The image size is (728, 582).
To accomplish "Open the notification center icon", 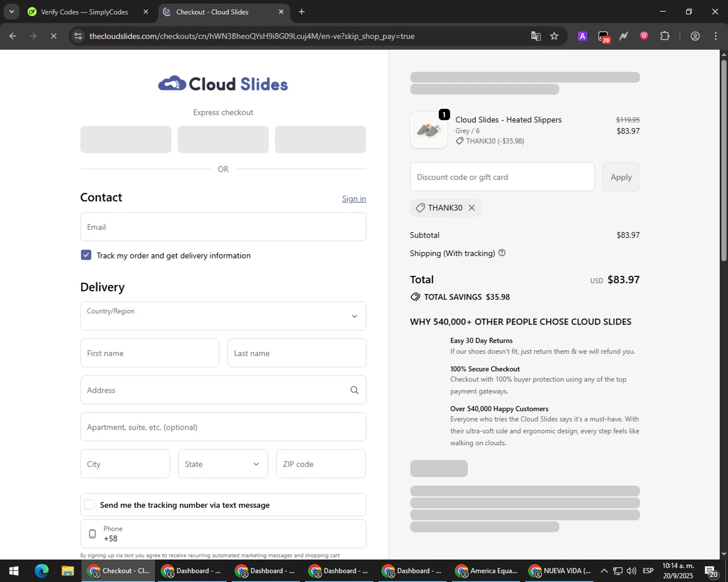I will [x=711, y=571].
